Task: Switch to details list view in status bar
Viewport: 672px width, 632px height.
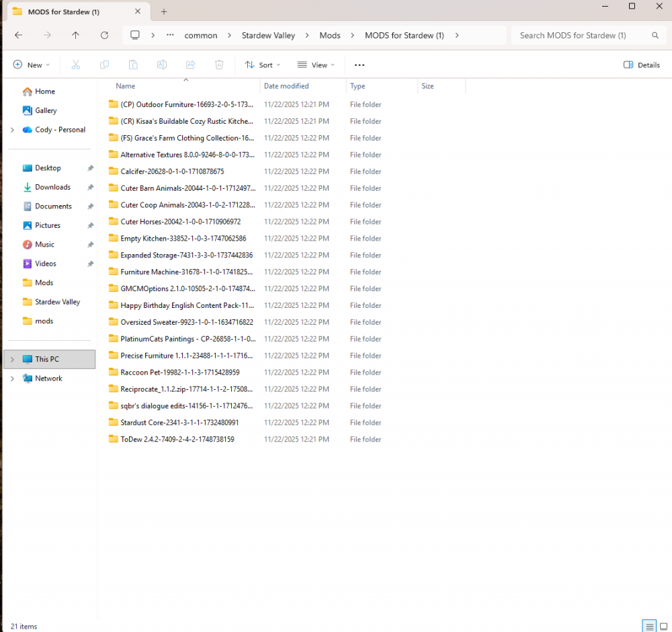Action: [649, 626]
